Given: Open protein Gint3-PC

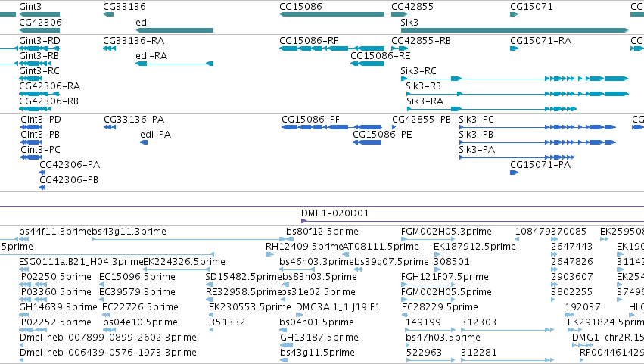Looking at the screenshot, I should click(x=40, y=150).
